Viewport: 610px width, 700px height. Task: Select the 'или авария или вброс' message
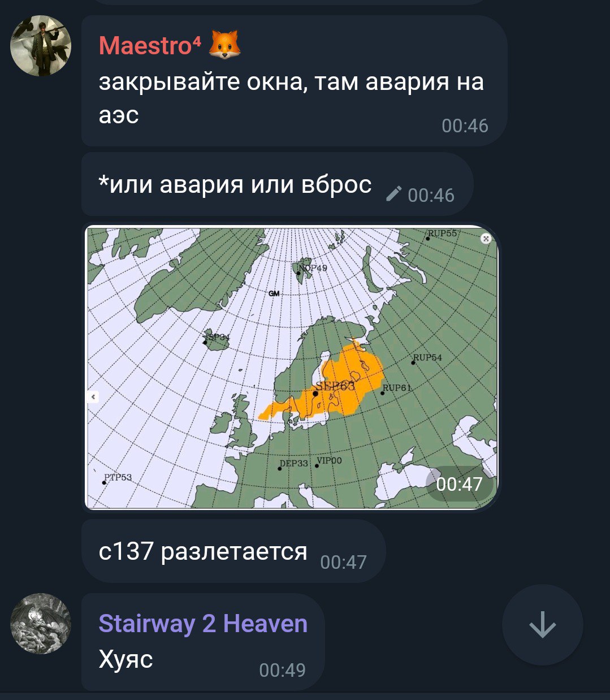277,184
